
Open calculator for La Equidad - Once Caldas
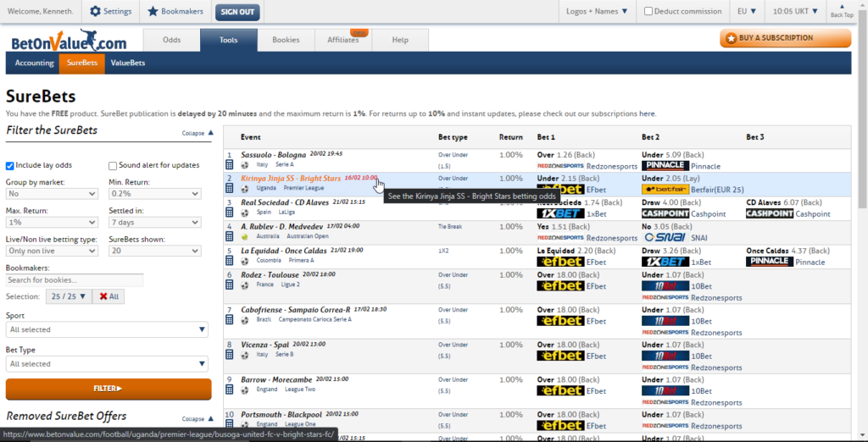(230, 261)
